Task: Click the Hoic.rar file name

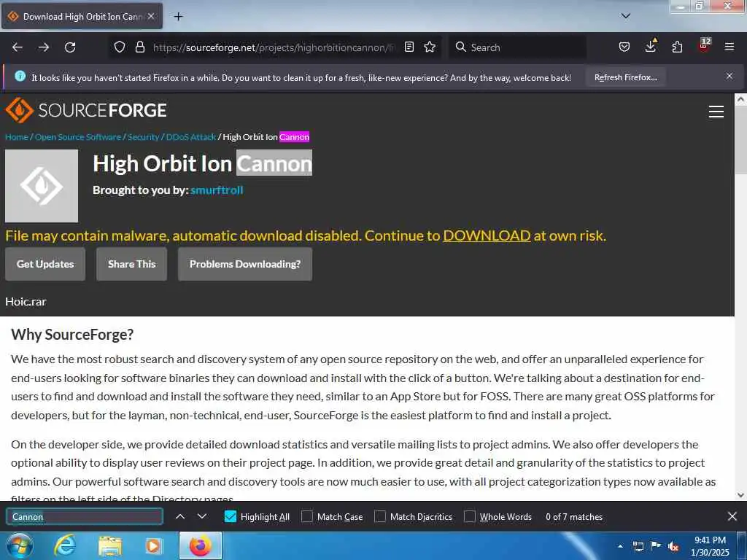Action: coord(26,301)
